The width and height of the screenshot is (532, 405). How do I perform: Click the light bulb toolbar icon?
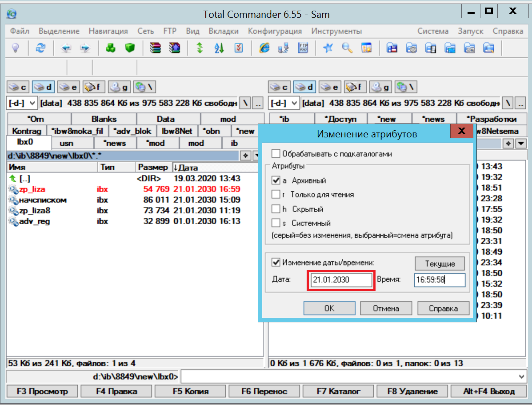pyautogui.click(x=15, y=48)
